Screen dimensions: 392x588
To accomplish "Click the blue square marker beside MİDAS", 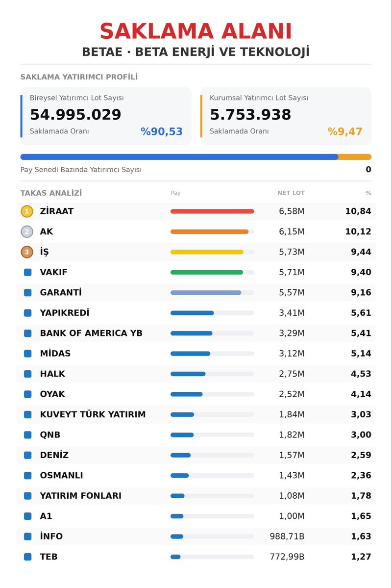I will pos(28,353).
